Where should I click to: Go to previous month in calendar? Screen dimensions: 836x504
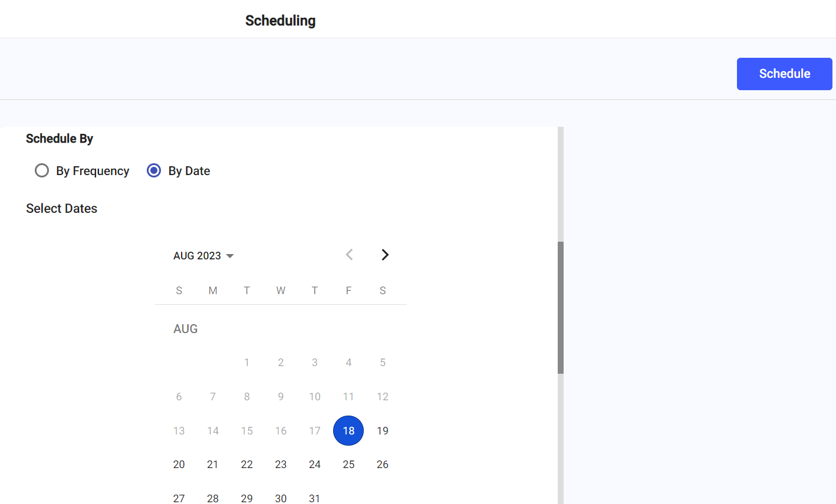click(350, 255)
